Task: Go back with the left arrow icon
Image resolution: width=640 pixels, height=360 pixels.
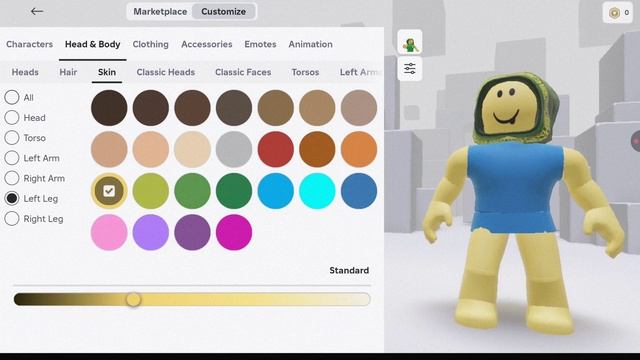Action: 37,11
